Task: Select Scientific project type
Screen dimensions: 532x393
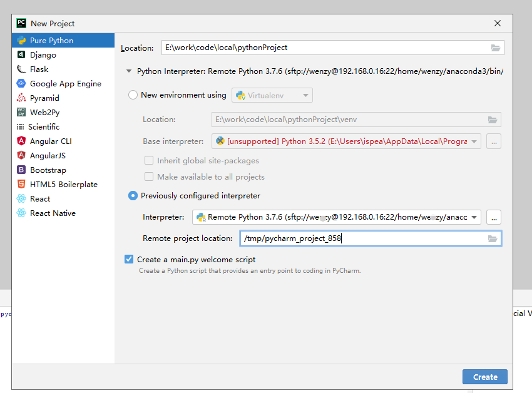Action: 63,126
